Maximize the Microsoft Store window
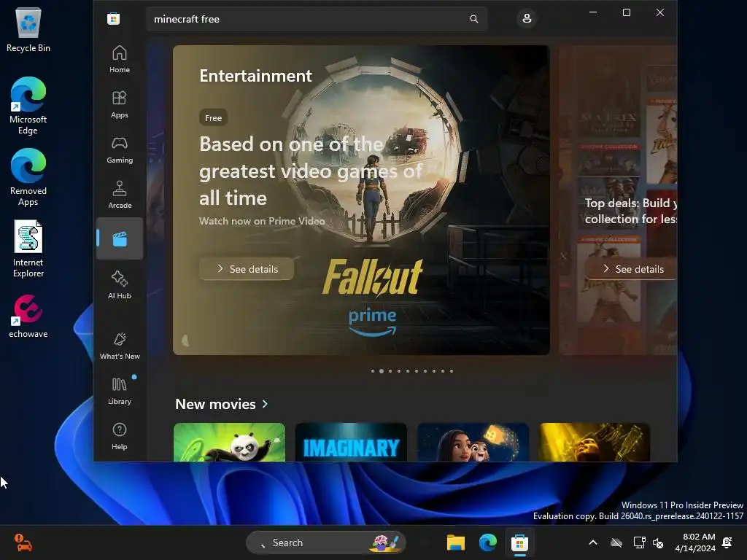 pyautogui.click(x=627, y=12)
